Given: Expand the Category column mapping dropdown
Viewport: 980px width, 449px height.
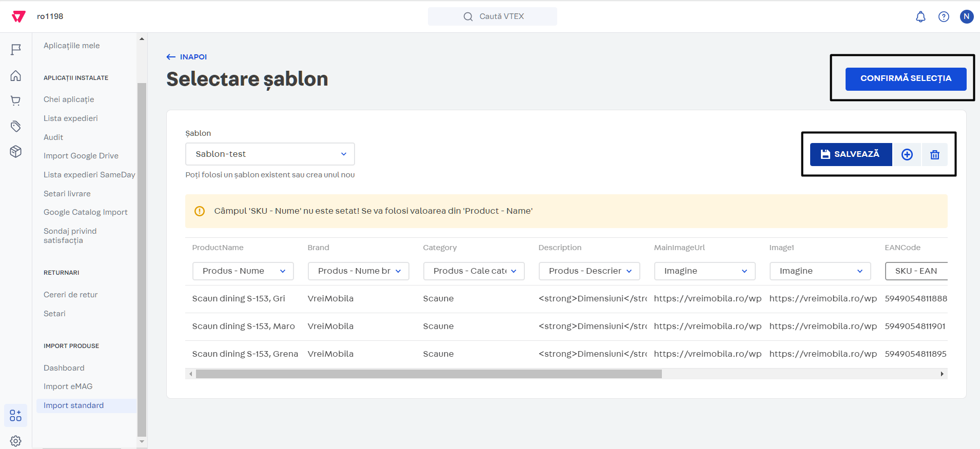Looking at the screenshot, I should [474, 271].
